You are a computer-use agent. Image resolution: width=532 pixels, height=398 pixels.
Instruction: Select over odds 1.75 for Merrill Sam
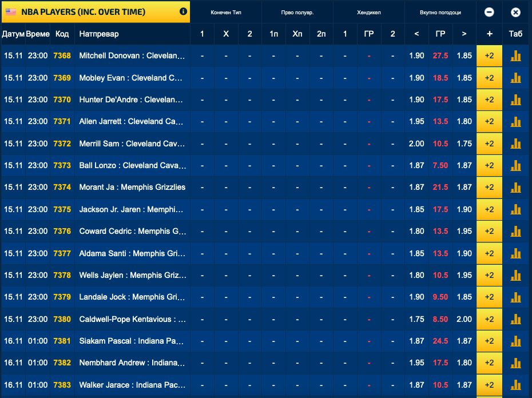coord(464,144)
